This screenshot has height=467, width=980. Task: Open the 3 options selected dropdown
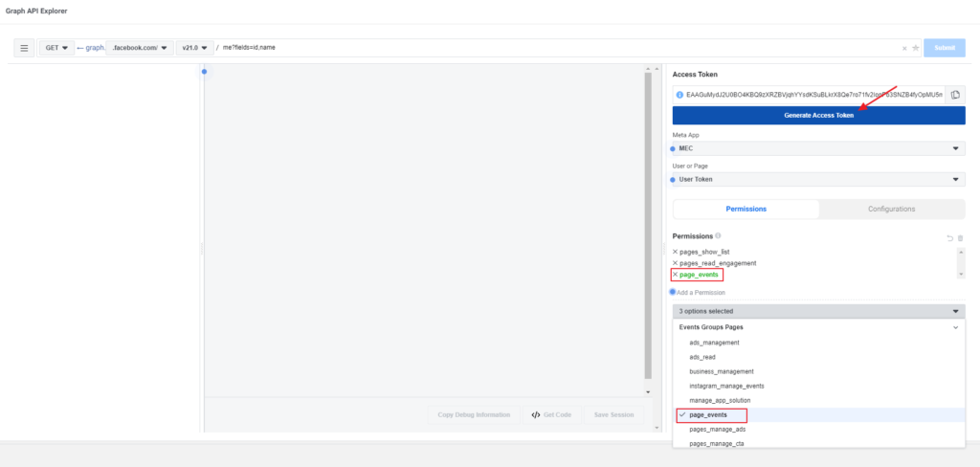click(x=819, y=311)
